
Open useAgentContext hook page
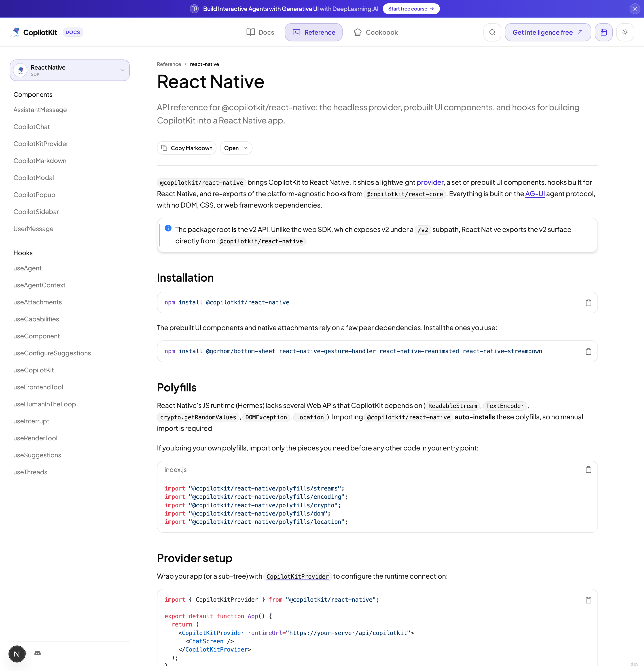(39, 285)
